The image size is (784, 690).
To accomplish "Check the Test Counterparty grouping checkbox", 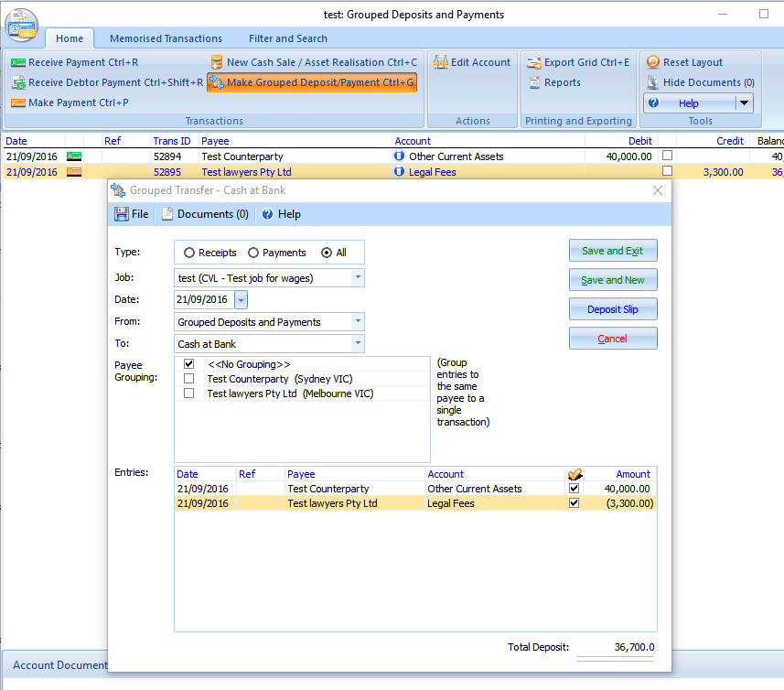I will [x=188, y=379].
